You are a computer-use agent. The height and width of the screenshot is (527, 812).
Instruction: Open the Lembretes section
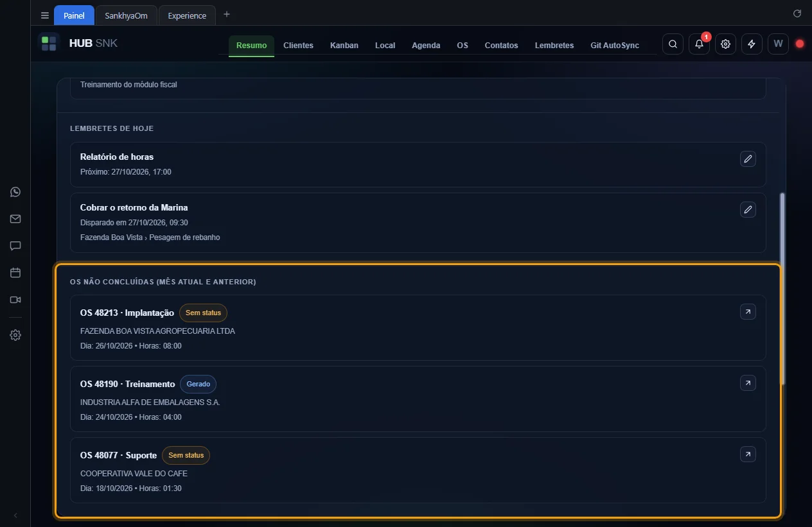554,46
